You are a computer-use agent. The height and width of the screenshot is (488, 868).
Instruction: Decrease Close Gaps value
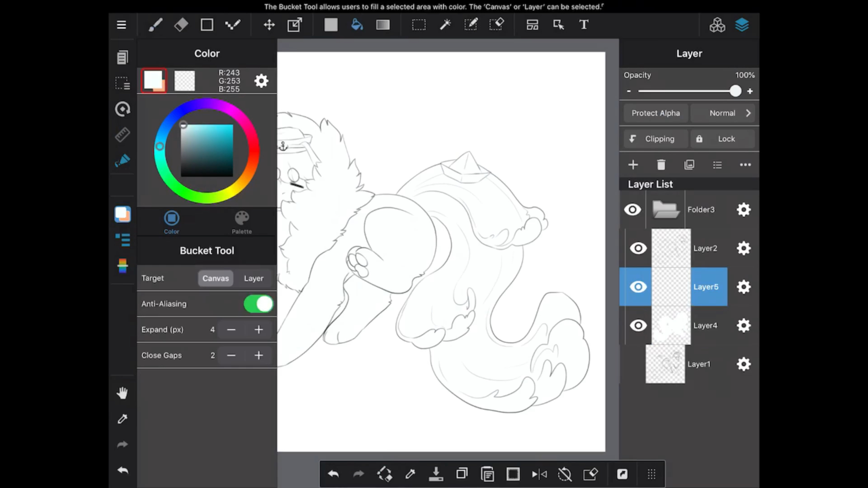(231, 356)
